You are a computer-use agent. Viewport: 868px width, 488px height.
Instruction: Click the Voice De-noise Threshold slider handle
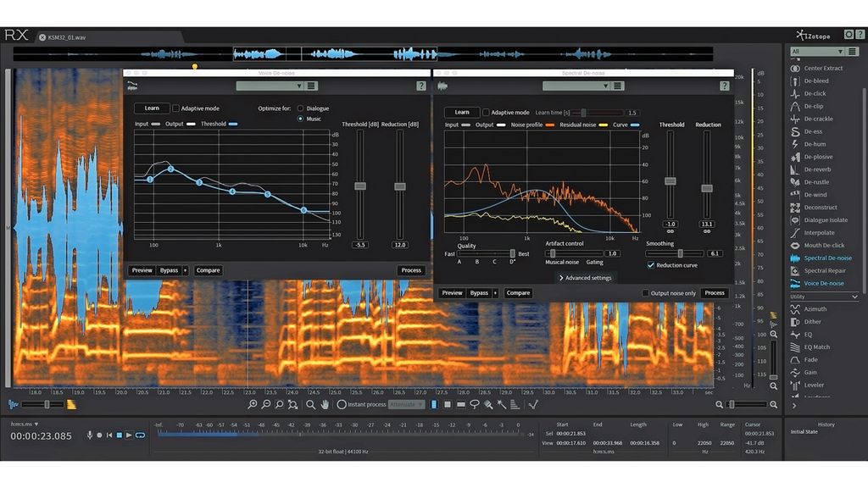click(360, 186)
